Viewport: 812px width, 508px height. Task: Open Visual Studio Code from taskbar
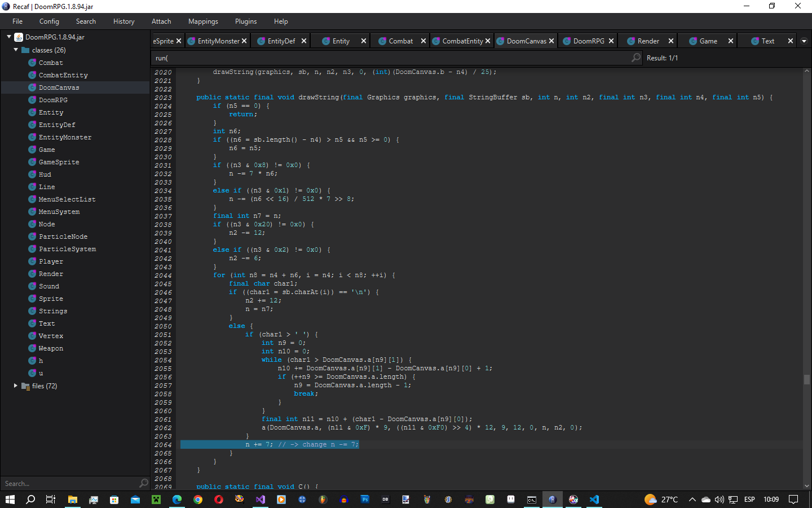(x=594, y=500)
